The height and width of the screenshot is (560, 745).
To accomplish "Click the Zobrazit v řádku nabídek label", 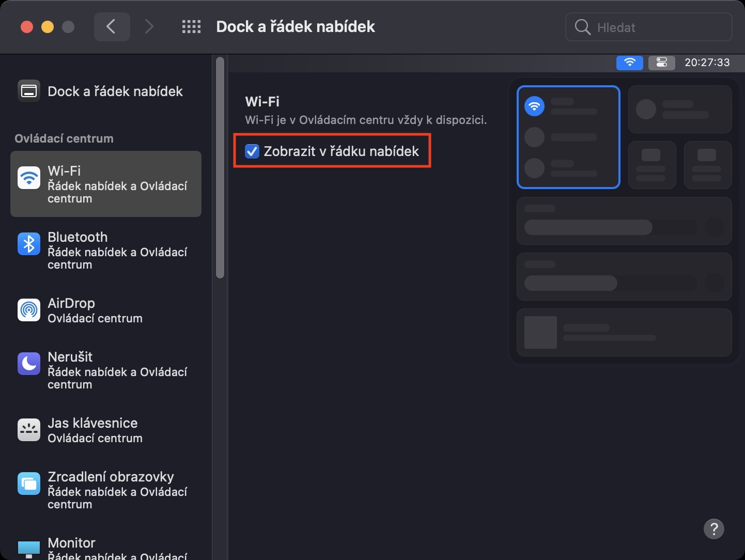I will pyautogui.click(x=342, y=151).
